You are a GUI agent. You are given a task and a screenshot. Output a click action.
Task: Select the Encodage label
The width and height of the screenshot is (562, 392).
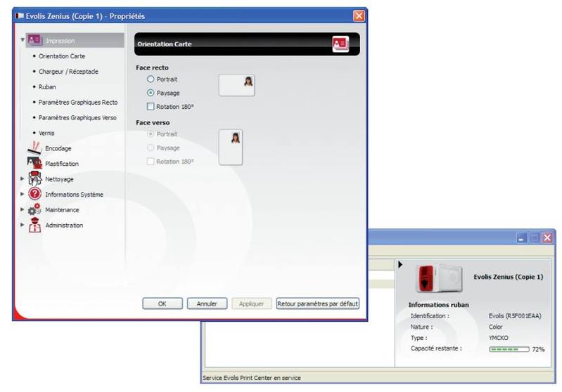tap(58, 148)
